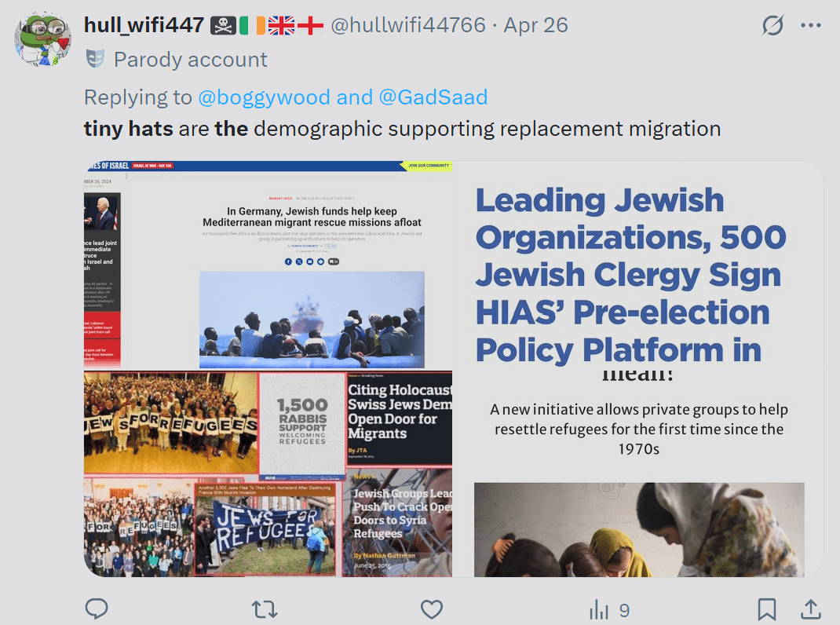
Task: Open the three-dot more options menu
Action: tap(811, 25)
